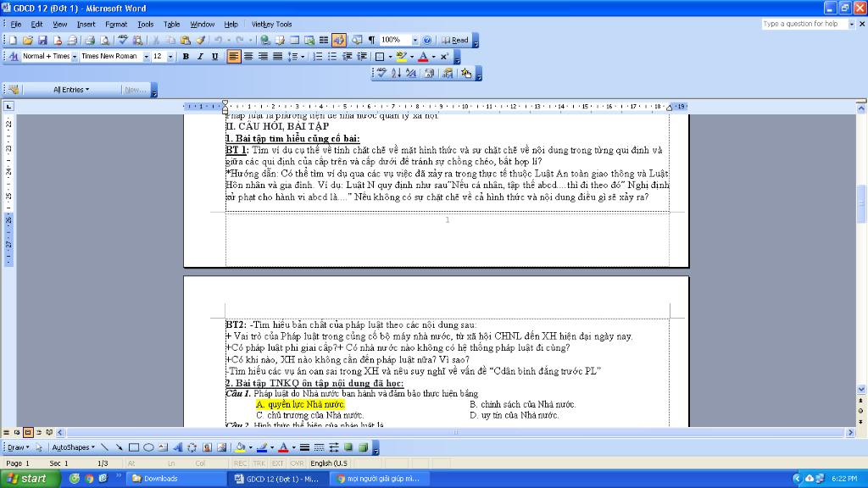Viewport: 868px width, 488px height.
Task: Click the Sort A-Z icon
Action: pyautogui.click(x=396, y=73)
